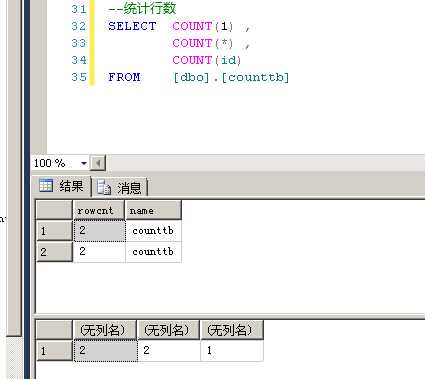Select counttb name cell in row 2
Viewport: 425px width, 379px height.
point(153,252)
